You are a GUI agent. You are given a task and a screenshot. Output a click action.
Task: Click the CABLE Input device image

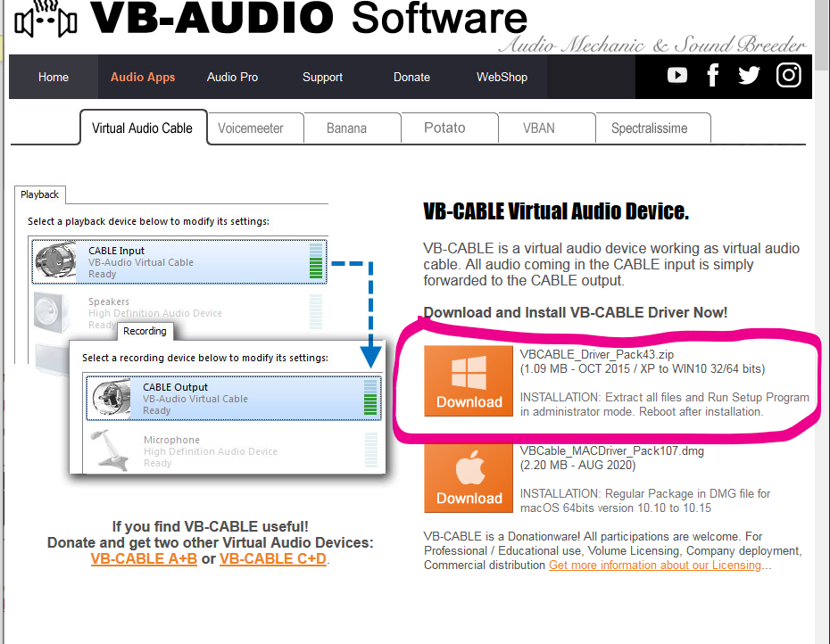click(x=55, y=260)
